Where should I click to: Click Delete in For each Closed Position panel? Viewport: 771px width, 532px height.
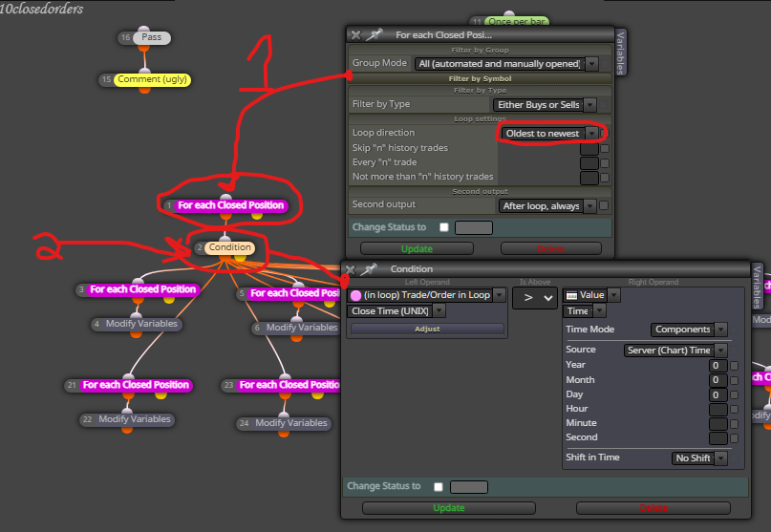[x=550, y=248]
